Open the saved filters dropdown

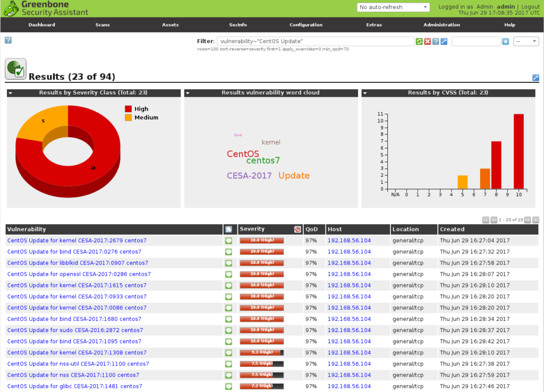[x=526, y=41]
